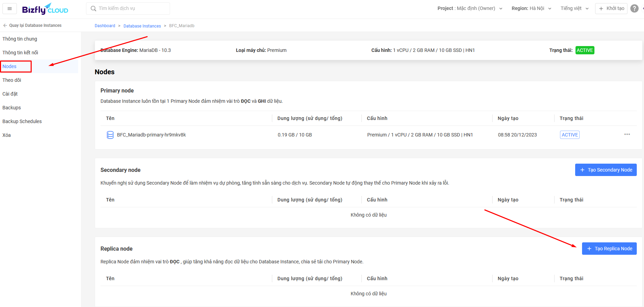The image size is (644, 307).
Task: Click the Database Engine MariaDB - 10.3 text
Action: click(x=136, y=50)
